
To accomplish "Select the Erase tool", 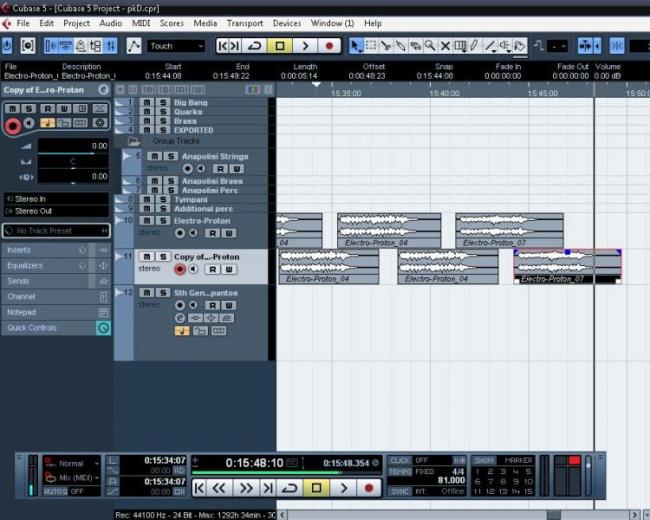I will [x=415, y=46].
